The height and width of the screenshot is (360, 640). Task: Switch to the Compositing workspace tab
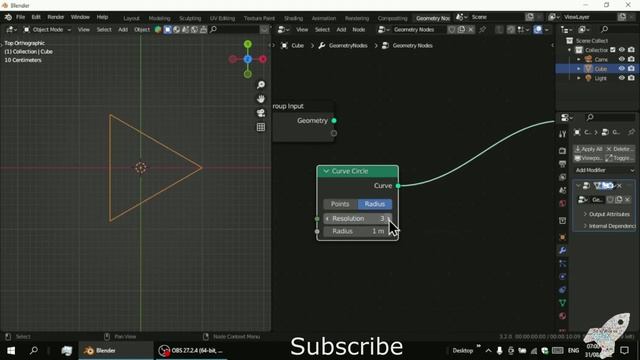(x=392, y=18)
